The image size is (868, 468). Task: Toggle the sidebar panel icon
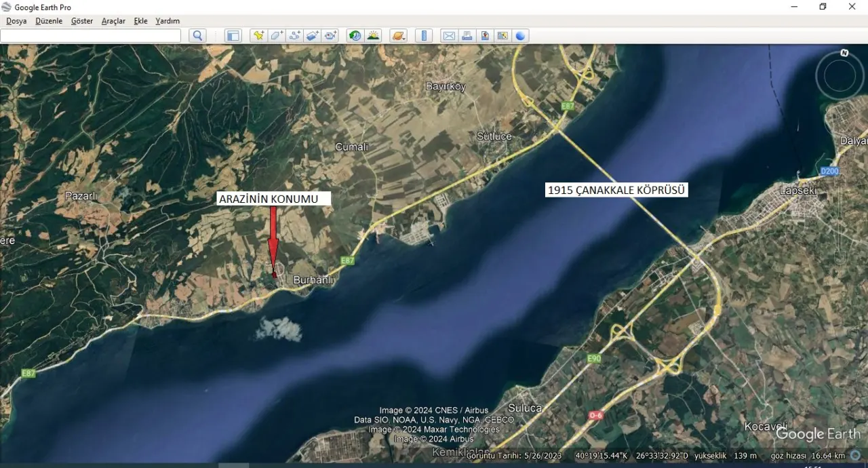point(233,36)
